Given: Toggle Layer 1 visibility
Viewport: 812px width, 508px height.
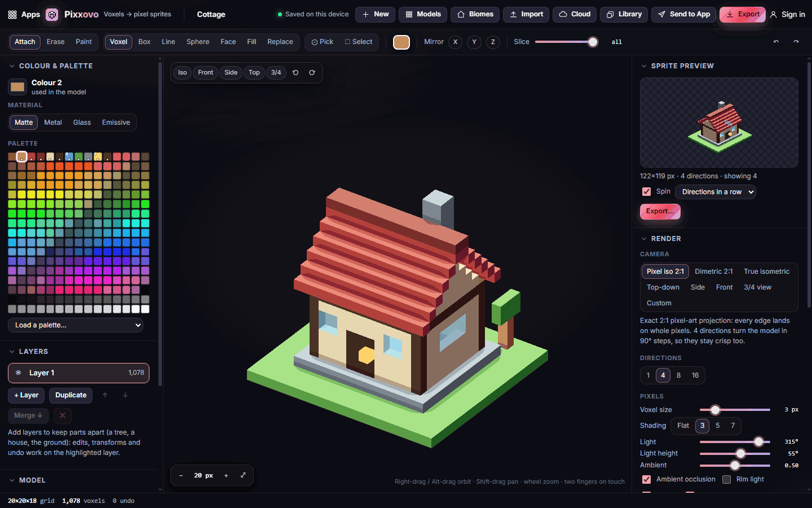Looking at the screenshot, I should click(x=18, y=373).
